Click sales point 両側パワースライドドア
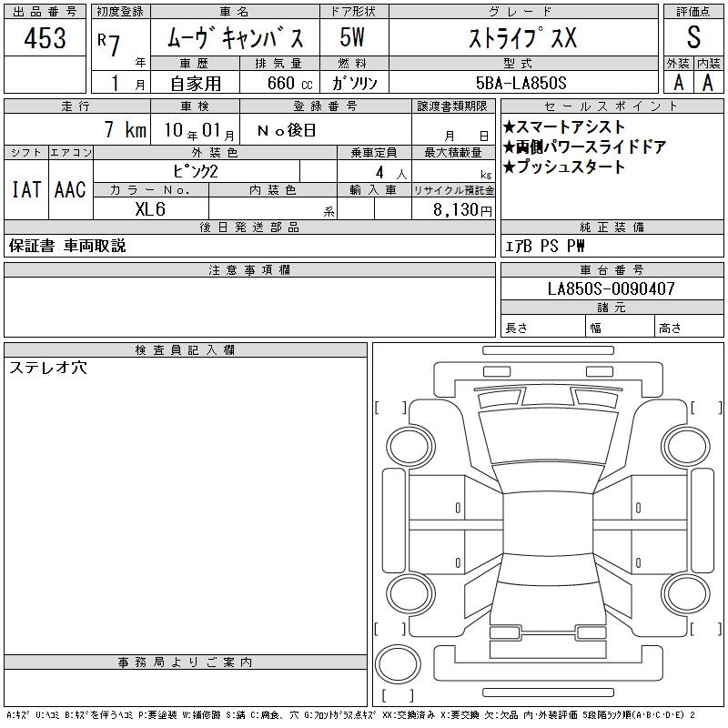728x728 pixels. pos(584,147)
